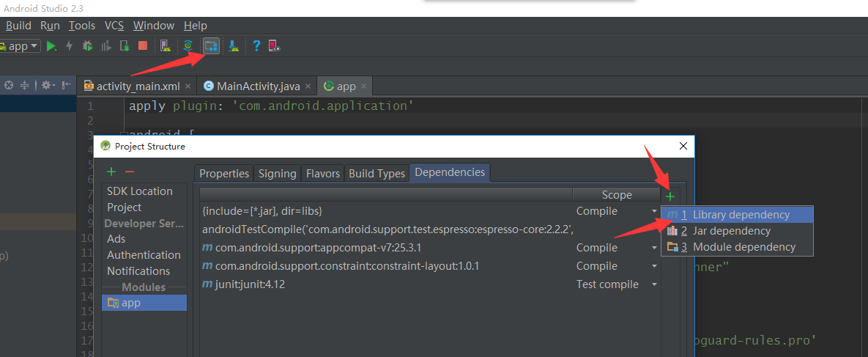This screenshot has height=357, width=868.
Task: Click the blue Help question mark icon
Action: 256,46
